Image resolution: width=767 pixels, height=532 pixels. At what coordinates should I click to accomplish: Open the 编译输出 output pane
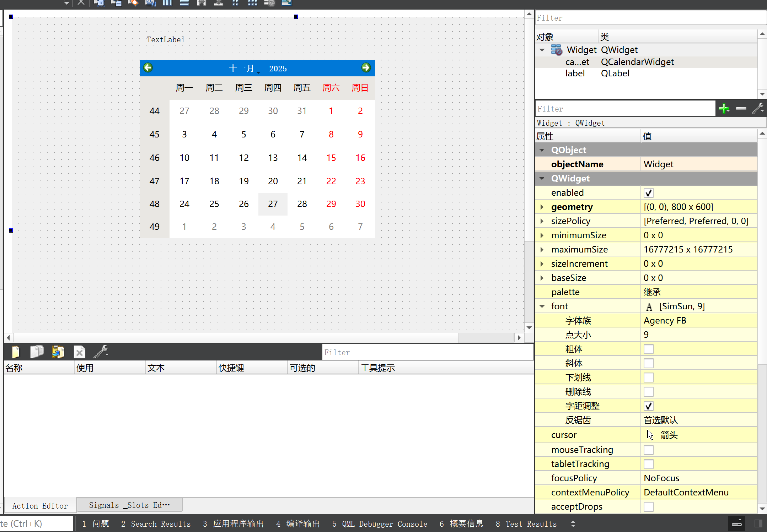coord(298,524)
